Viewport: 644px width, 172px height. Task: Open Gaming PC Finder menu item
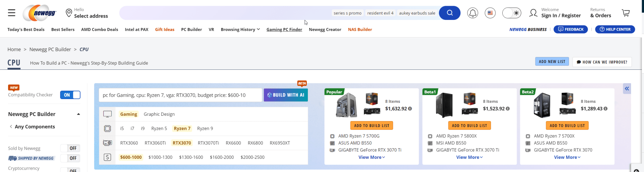(x=284, y=29)
